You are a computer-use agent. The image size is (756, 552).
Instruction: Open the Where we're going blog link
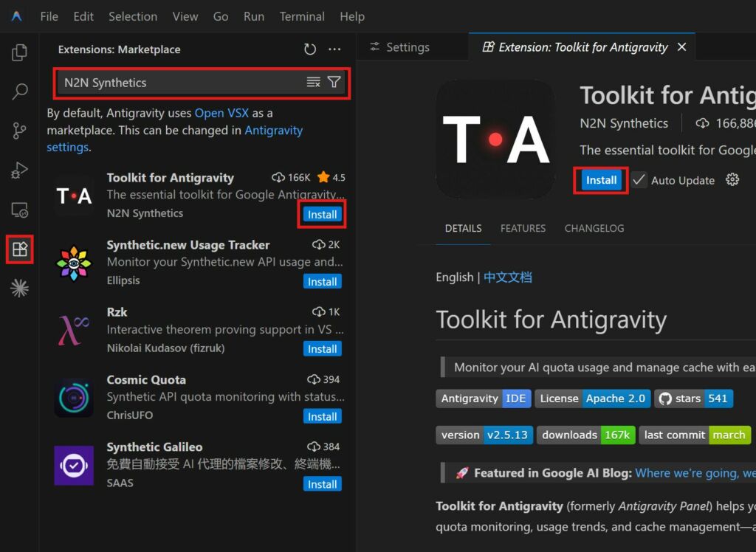(x=695, y=473)
